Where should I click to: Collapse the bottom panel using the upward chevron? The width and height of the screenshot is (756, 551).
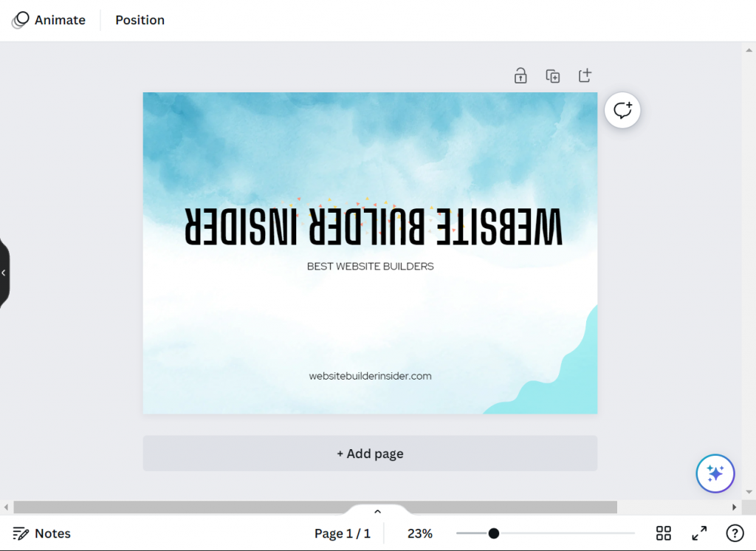pyautogui.click(x=377, y=510)
